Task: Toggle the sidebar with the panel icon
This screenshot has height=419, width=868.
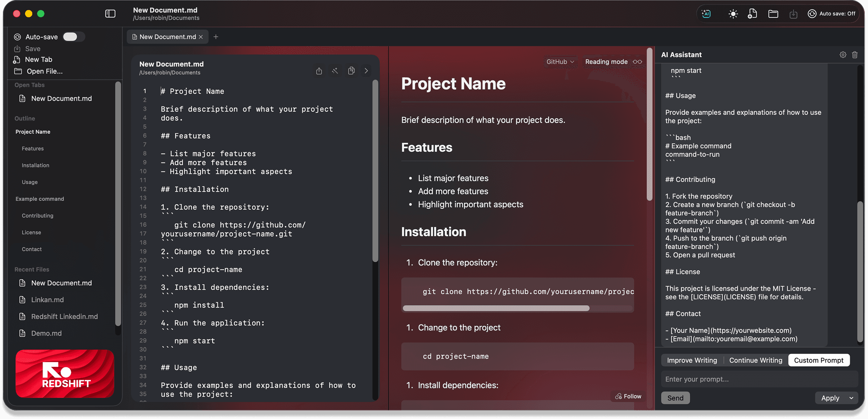Action: [x=110, y=13]
